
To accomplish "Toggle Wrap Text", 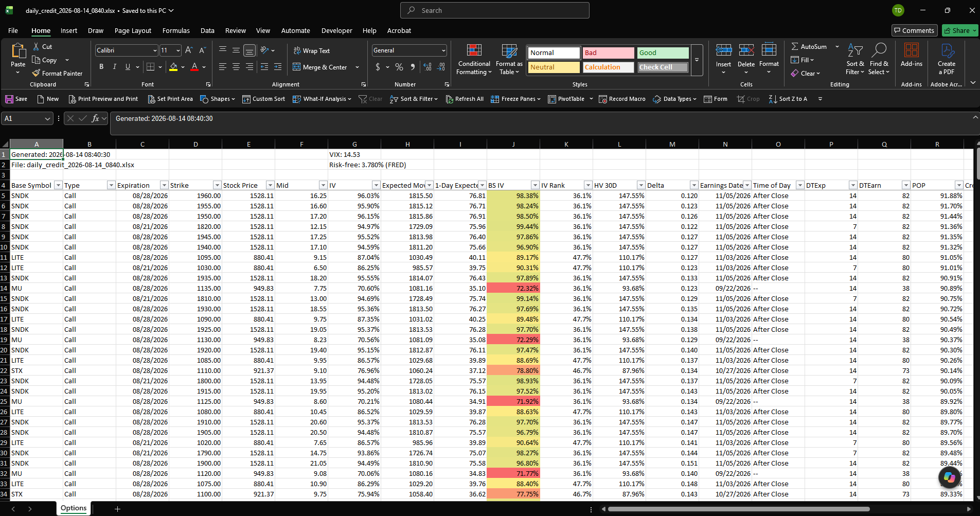I will point(311,50).
